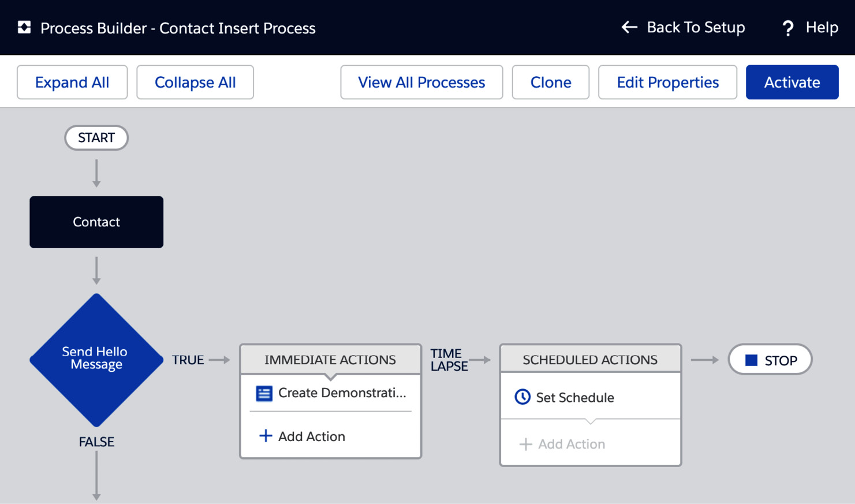Viewport: 855px width, 504px height.
Task: Click the FALSE branch label
Action: pos(96,442)
